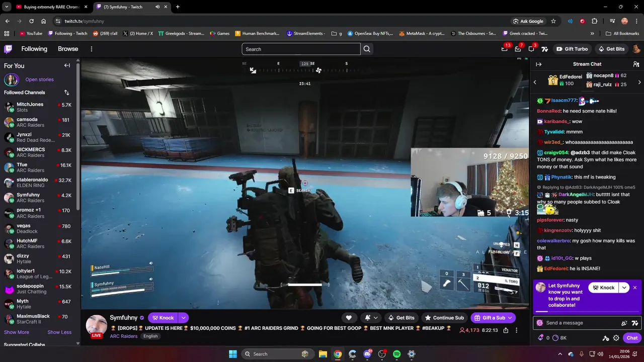Send message with the Chat button
Screen dimensions: 644x362
pos(632,338)
